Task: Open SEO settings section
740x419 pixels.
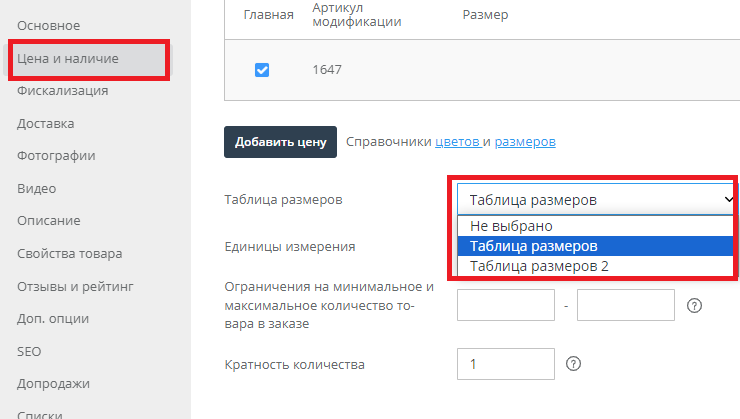Action: [30, 351]
